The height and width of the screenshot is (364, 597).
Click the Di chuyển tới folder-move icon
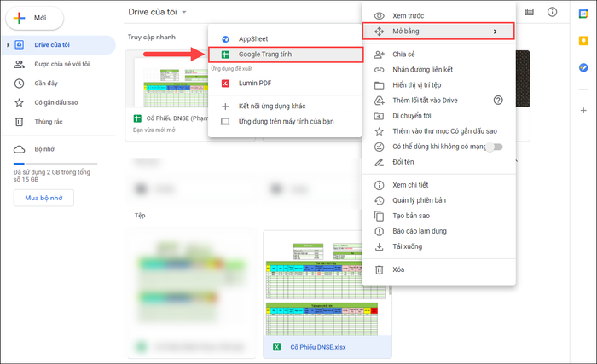pos(379,116)
